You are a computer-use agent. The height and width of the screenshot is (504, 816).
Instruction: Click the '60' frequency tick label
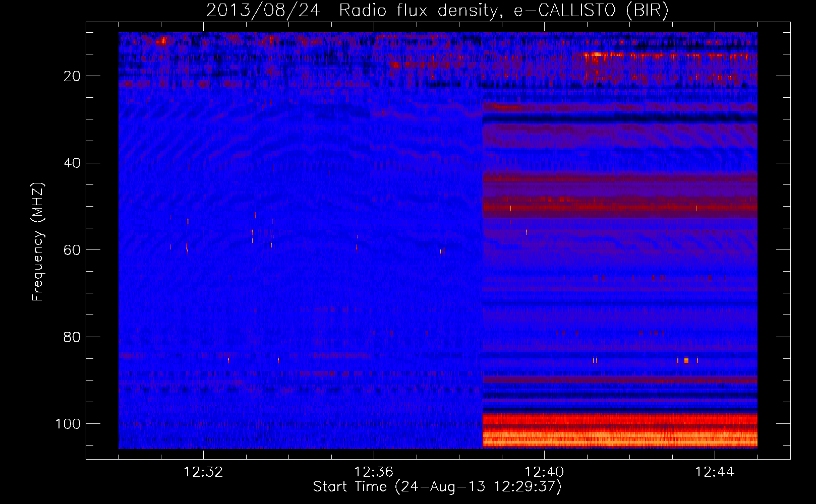(72, 250)
